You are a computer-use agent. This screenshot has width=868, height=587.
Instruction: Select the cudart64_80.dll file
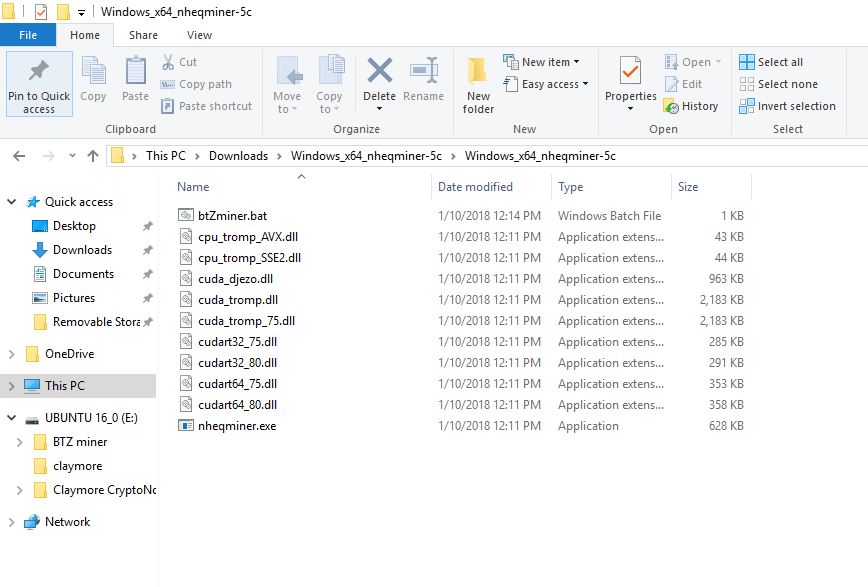click(x=237, y=405)
